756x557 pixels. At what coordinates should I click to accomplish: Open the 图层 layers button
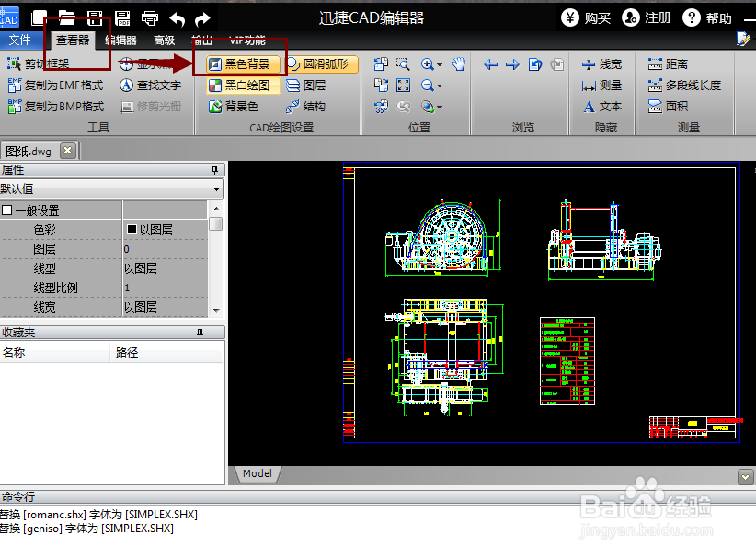coord(306,85)
